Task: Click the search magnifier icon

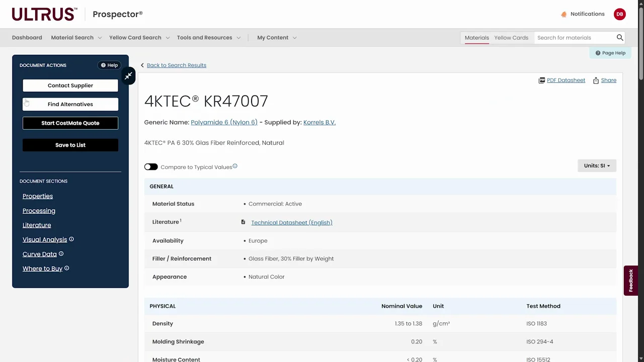Action: click(620, 38)
